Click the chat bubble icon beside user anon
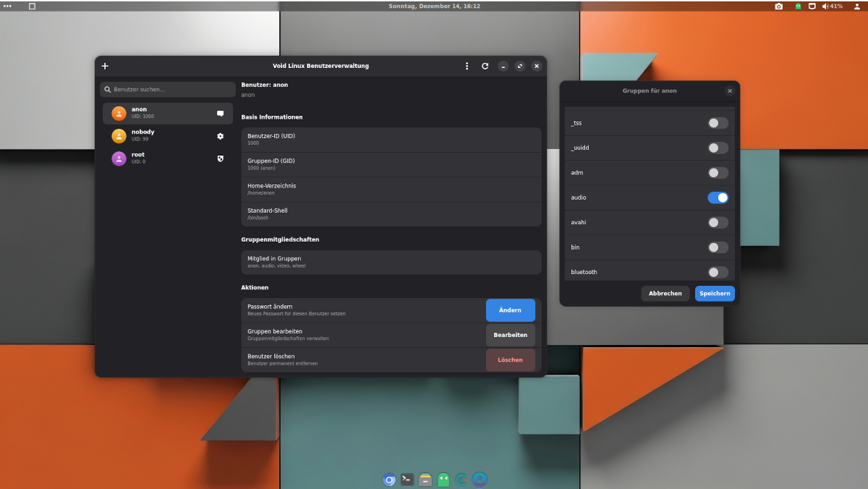 coord(220,113)
